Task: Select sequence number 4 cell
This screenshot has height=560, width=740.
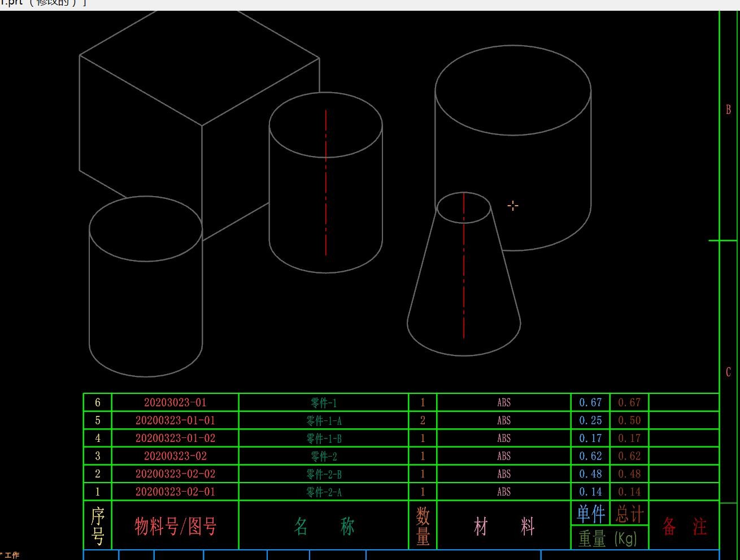Action: [x=98, y=438]
